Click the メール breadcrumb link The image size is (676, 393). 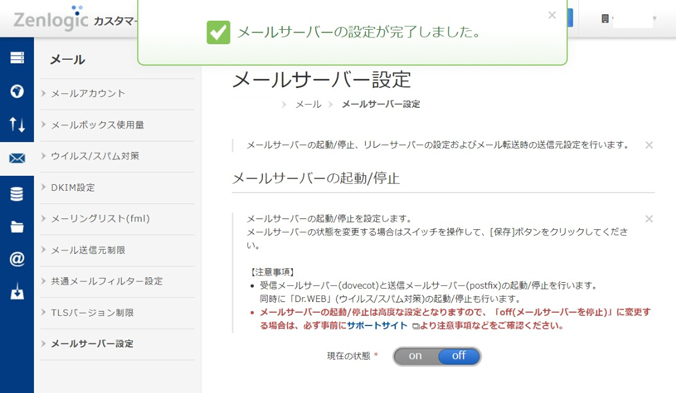pos(308,104)
